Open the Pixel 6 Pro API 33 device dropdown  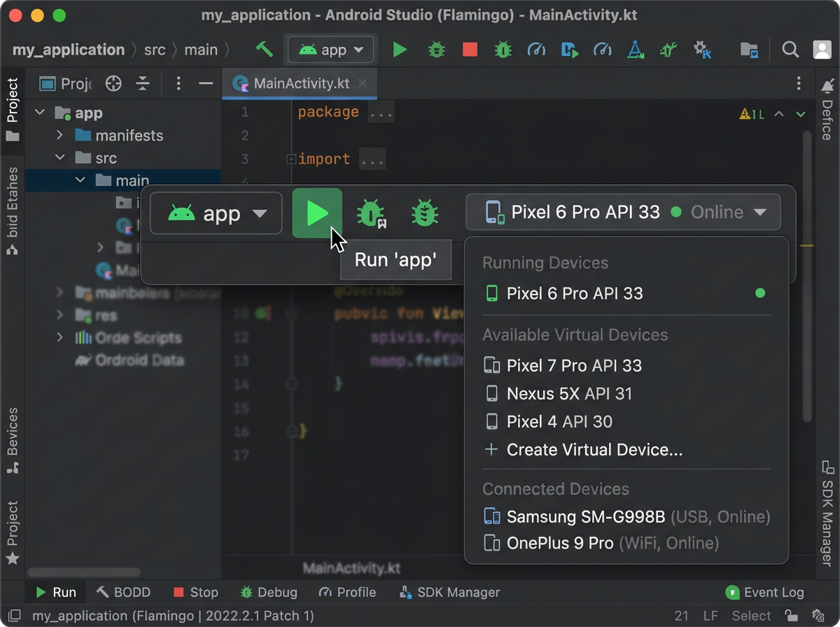click(623, 212)
